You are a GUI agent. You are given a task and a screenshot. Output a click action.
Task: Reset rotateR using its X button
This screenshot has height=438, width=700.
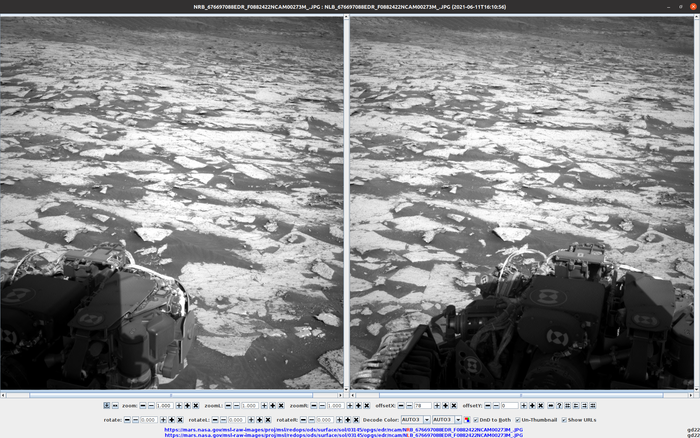coord(356,419)
